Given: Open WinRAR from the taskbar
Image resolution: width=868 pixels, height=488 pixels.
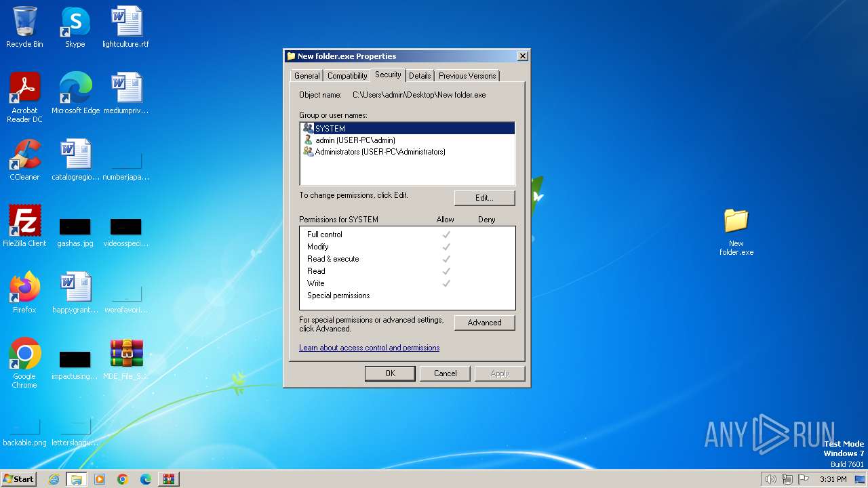Looking at the screenshot, I should coord(169,479).
